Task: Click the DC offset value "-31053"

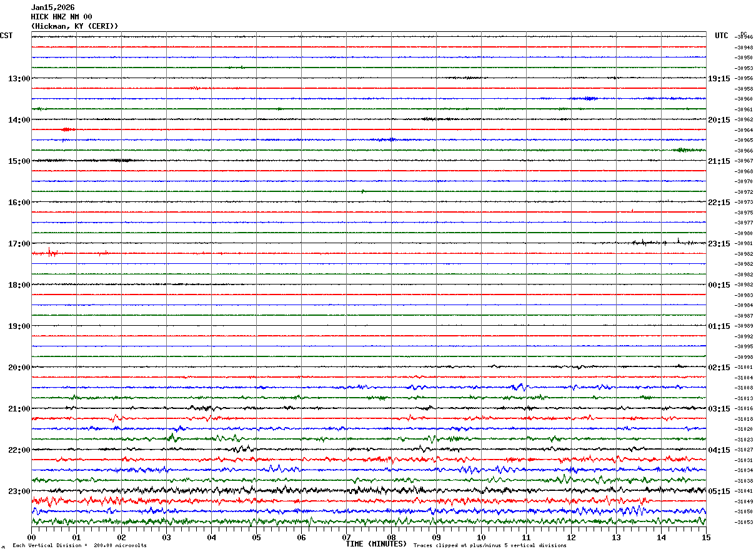Action: point(744,522)
